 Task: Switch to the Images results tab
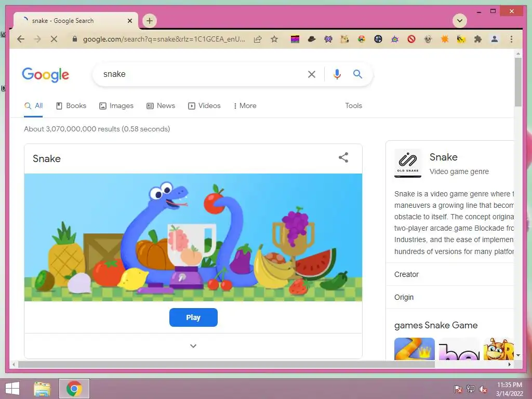[116, 106]
